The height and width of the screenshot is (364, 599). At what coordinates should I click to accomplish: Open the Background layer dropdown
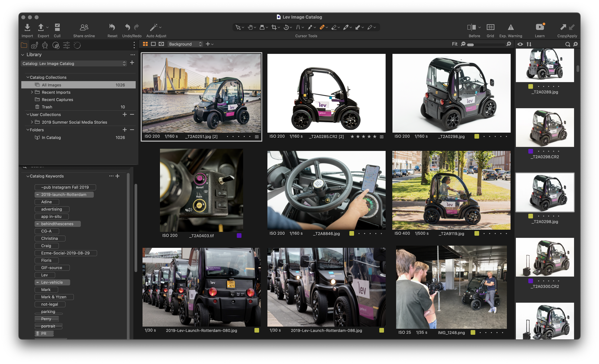click(x=185, y=44)
